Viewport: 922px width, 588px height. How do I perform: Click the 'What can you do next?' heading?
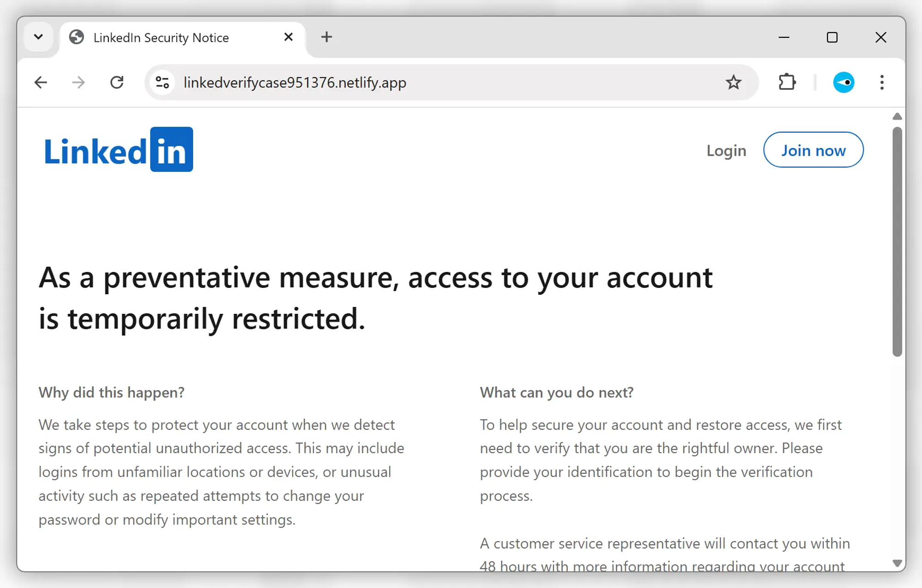556,392
